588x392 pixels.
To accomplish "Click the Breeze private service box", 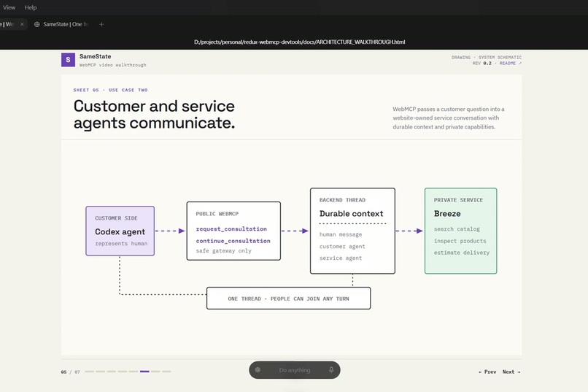I will (x=460, y=231).
